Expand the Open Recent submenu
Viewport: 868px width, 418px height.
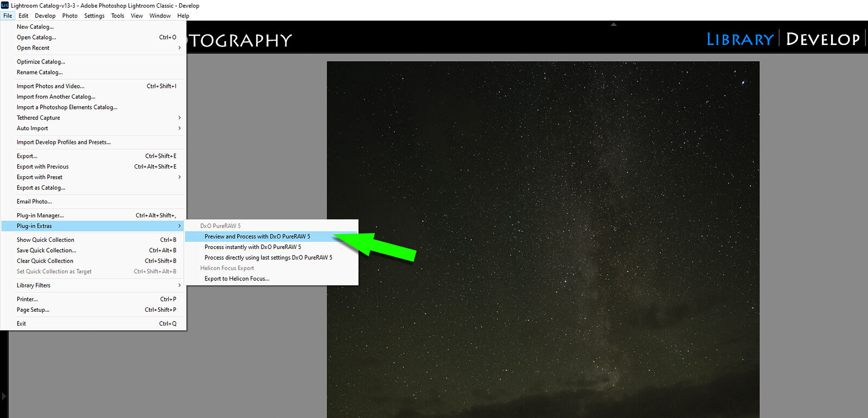point(93,48)
